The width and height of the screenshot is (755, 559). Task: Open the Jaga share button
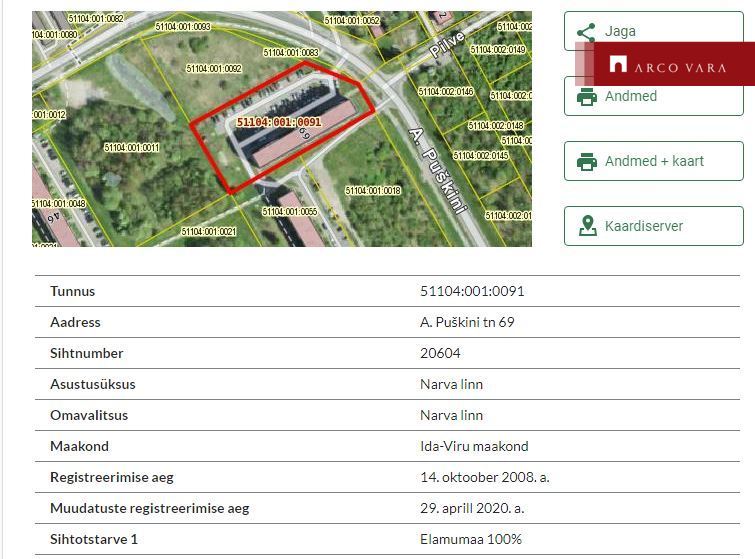tap(653, 31)
